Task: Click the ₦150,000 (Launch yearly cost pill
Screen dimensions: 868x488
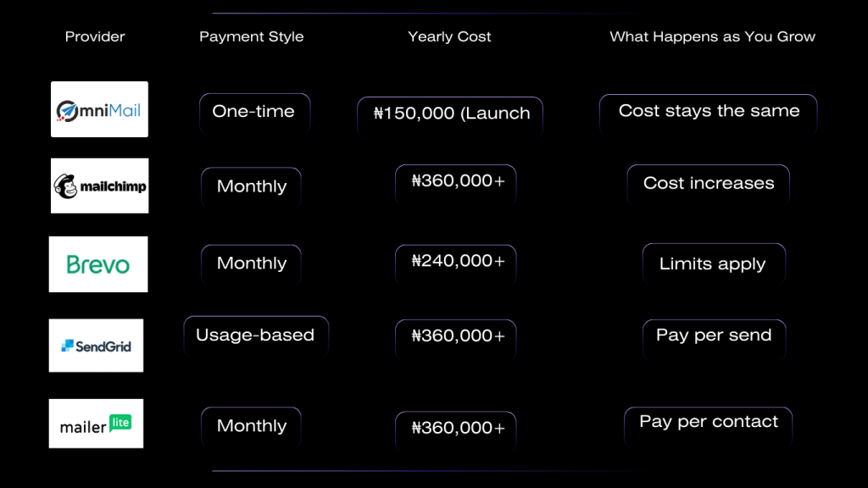Action: click(450, 114)
